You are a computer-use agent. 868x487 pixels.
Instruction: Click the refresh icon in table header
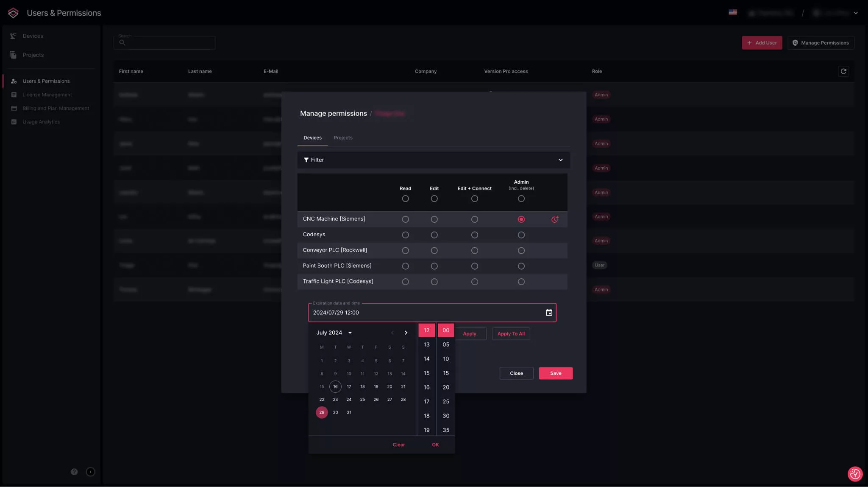pyautogui.click(x=843, y=71)
